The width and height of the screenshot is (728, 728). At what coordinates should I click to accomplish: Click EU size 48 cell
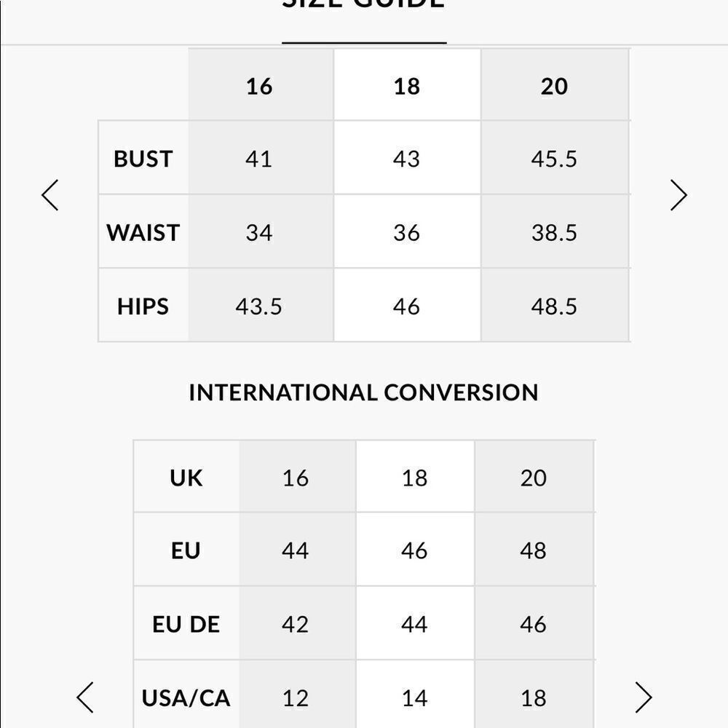(x=534, y=550)
